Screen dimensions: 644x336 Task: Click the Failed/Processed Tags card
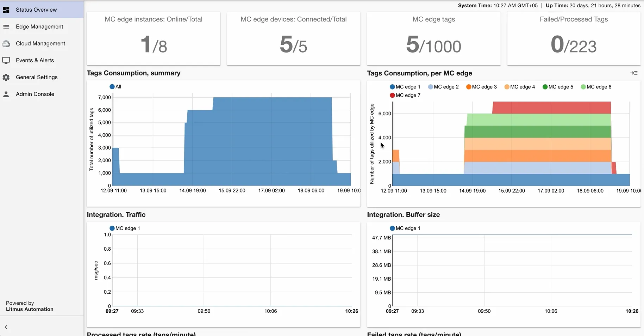point(574,38)
